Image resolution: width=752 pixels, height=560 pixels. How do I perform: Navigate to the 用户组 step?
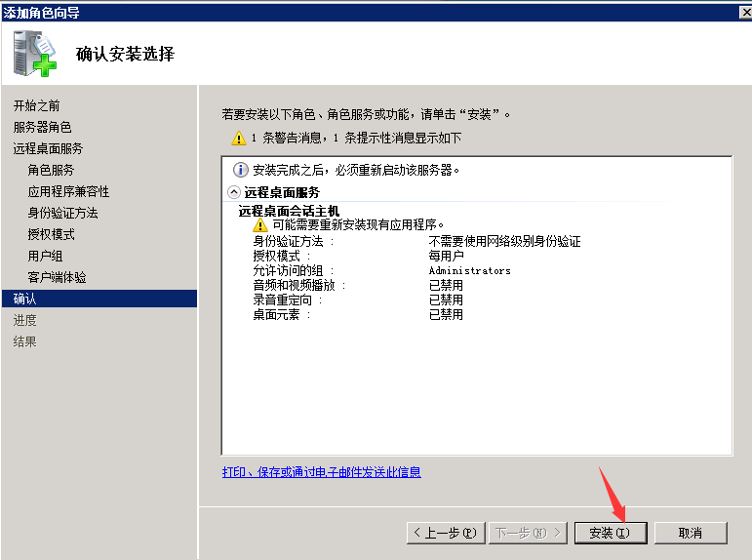pyautogui.click(x=45, y=256)
